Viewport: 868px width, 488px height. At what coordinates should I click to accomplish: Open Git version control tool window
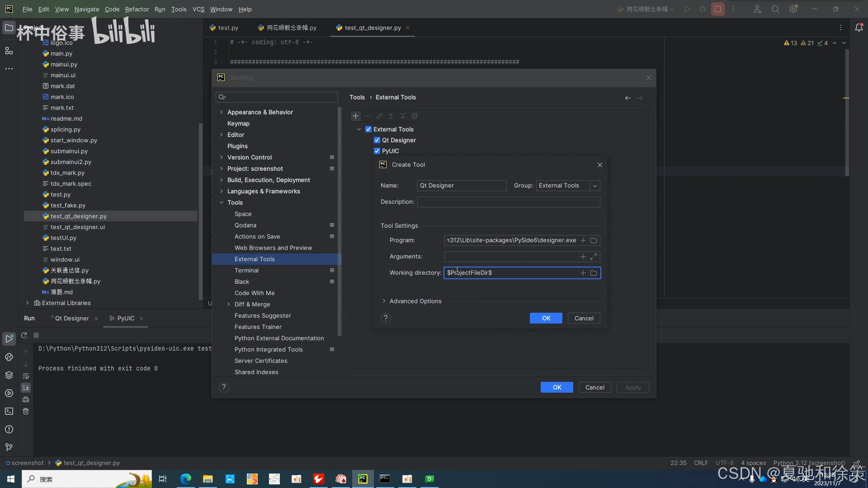pos(9,447)
